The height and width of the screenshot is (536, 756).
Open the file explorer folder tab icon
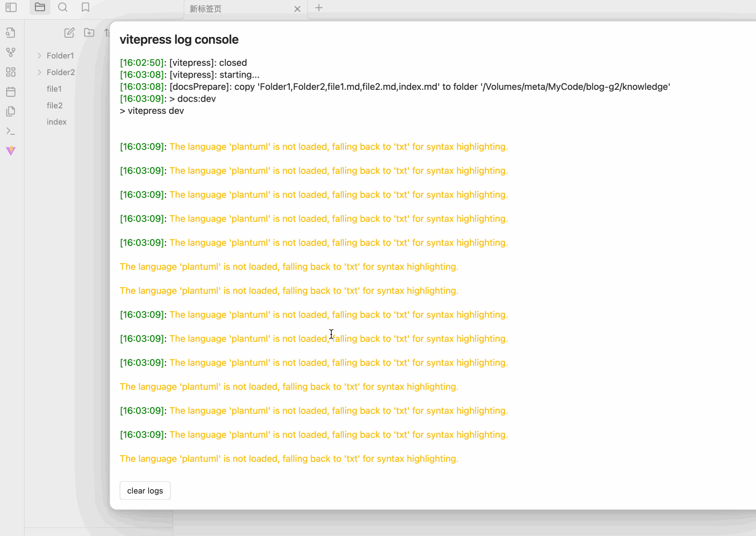click(40, 7)
